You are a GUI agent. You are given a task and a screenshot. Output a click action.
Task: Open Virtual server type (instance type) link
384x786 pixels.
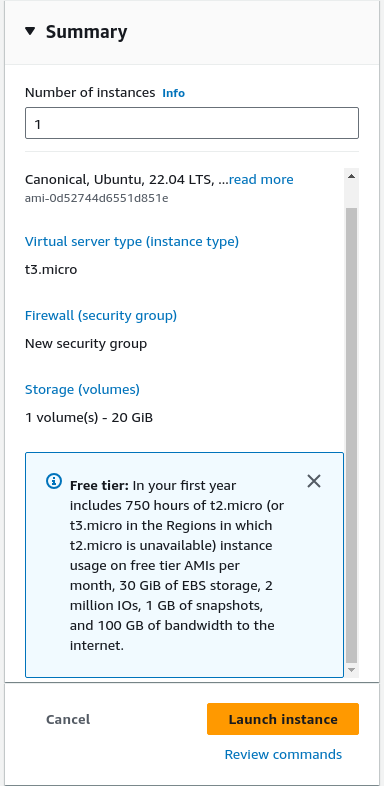coord(132,242)
